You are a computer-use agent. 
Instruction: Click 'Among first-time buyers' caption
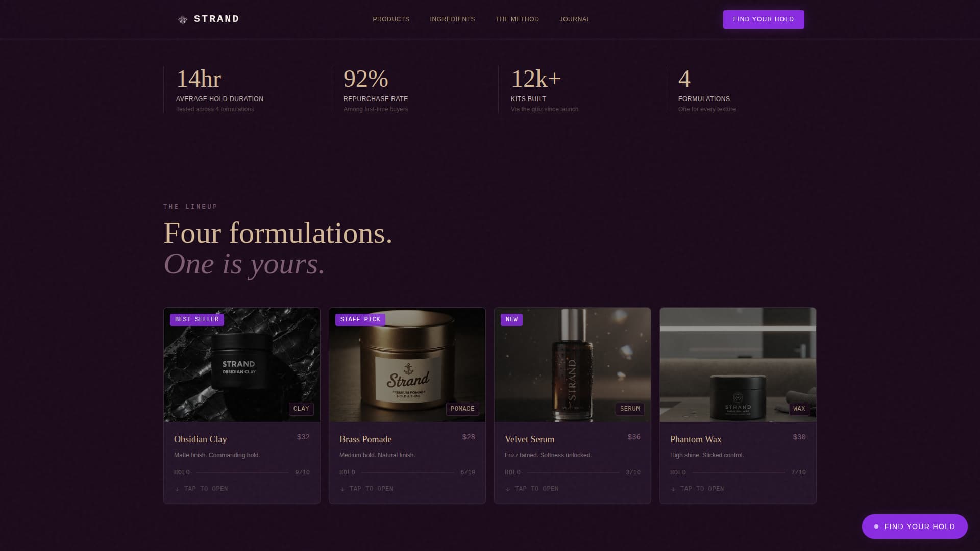click(376, 109)
